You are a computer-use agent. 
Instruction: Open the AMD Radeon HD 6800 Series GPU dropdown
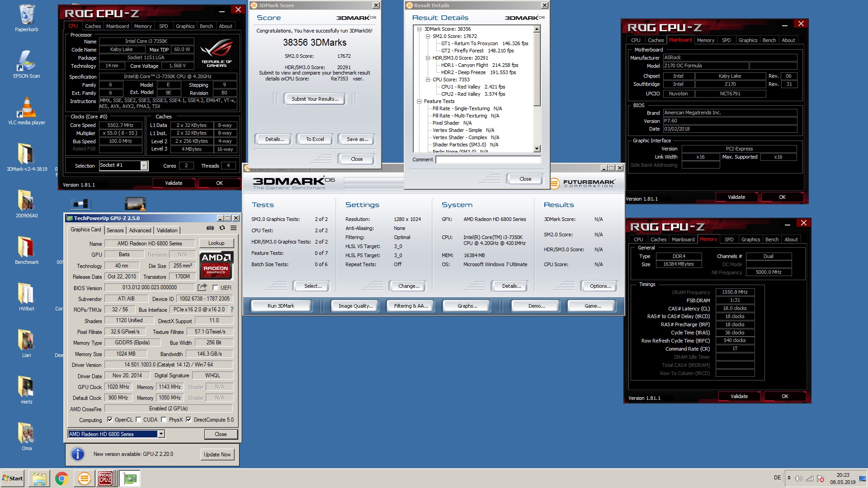[x=160, y=434]
